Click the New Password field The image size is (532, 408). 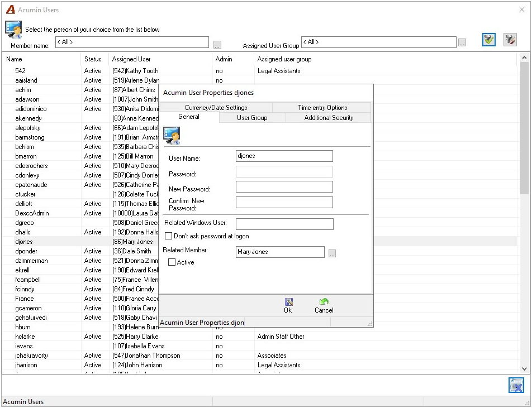[284, 187]
